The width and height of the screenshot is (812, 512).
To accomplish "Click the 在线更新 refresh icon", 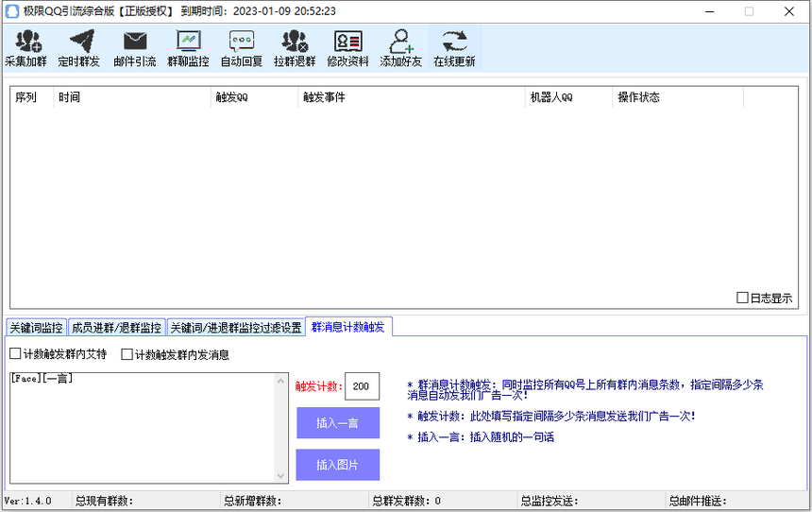I will point(454,41).
